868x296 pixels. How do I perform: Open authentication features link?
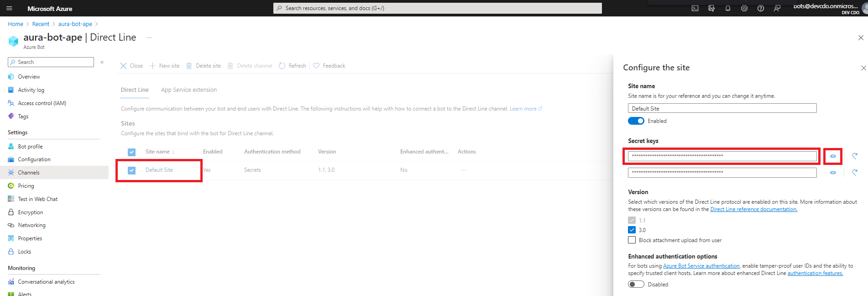coord(816,273)
